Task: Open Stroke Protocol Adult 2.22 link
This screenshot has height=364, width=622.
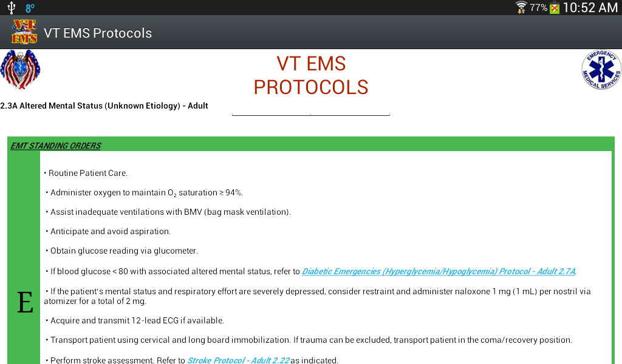Action: click(238, 360)
